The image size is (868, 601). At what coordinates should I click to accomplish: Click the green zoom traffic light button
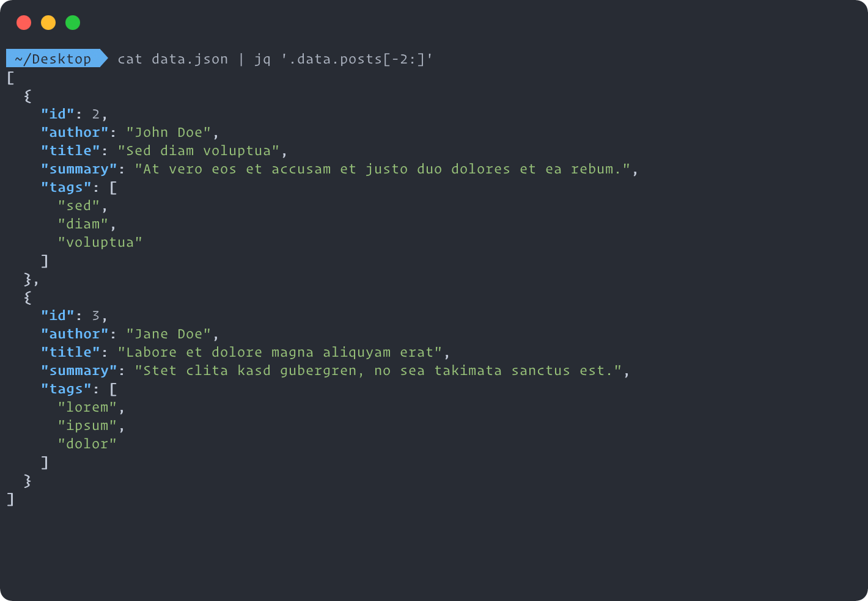tap(72, 22)
